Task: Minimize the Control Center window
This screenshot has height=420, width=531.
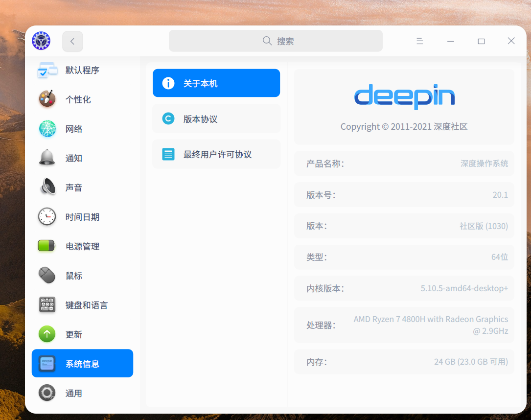Action: (x=450, y=41)
